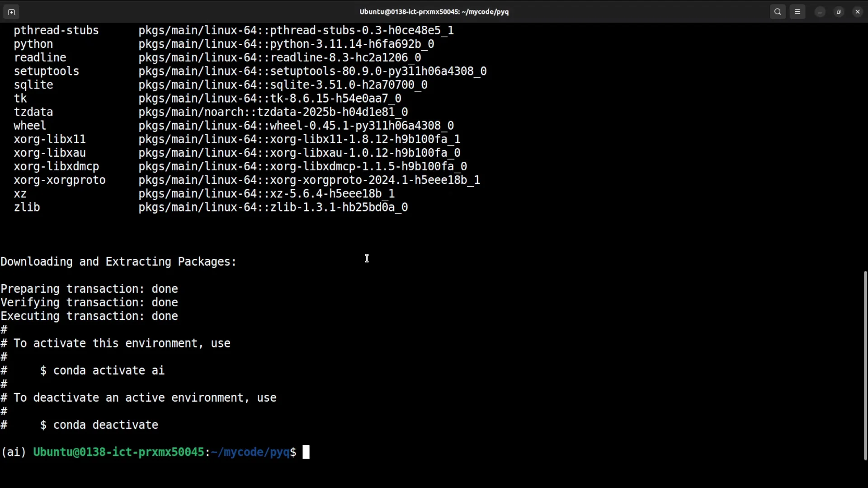Click the blue ~/mycode/pyq path in the prompt

(250, 452)
